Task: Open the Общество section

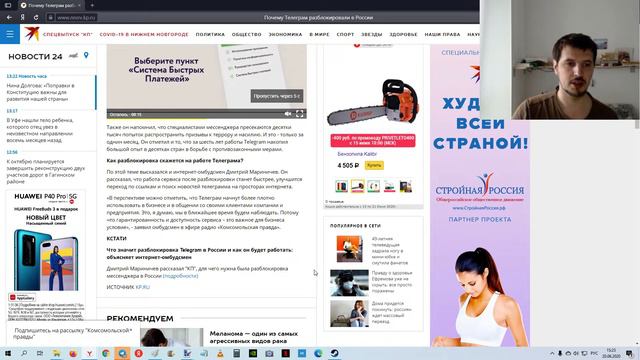Action: [247, 35]
